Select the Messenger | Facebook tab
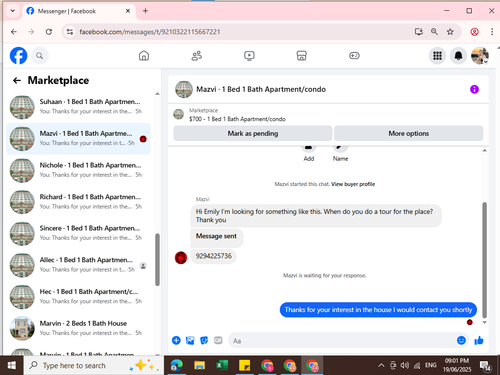 79,11
